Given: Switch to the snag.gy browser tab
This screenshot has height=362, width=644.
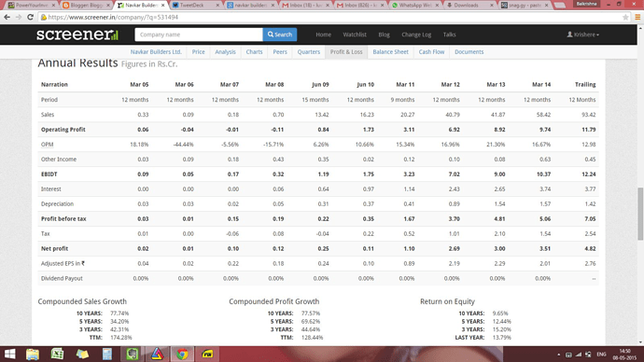Looking at the screenshot, I should [524, 6].
